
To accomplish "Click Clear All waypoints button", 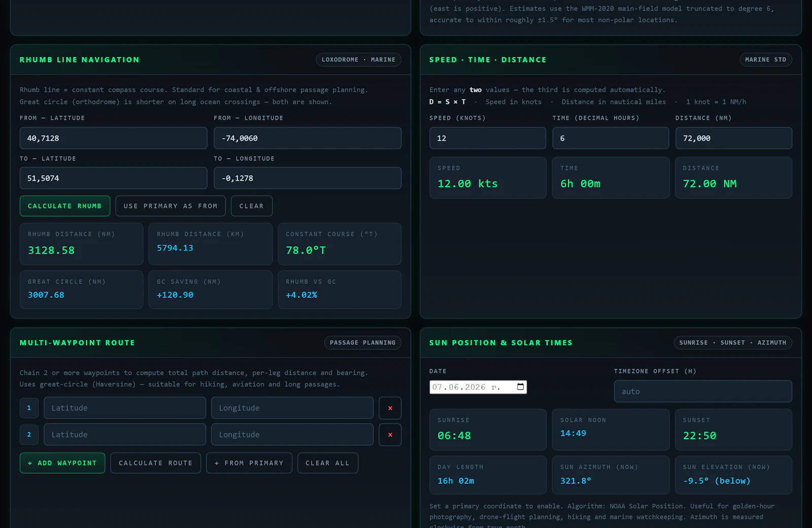I will point(328,463).
